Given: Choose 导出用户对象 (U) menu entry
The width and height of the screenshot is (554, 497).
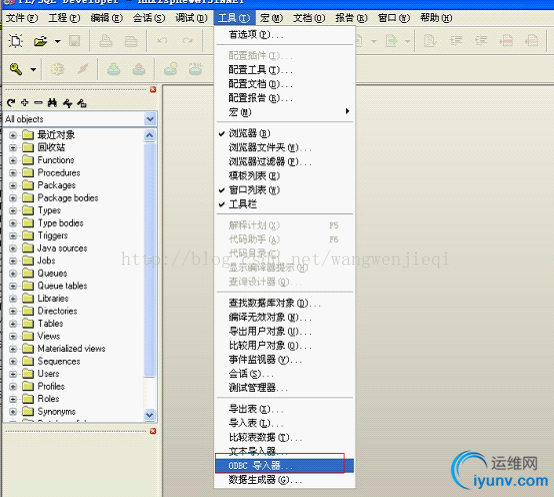Looking at the screenshot, I should click(285, 331).
